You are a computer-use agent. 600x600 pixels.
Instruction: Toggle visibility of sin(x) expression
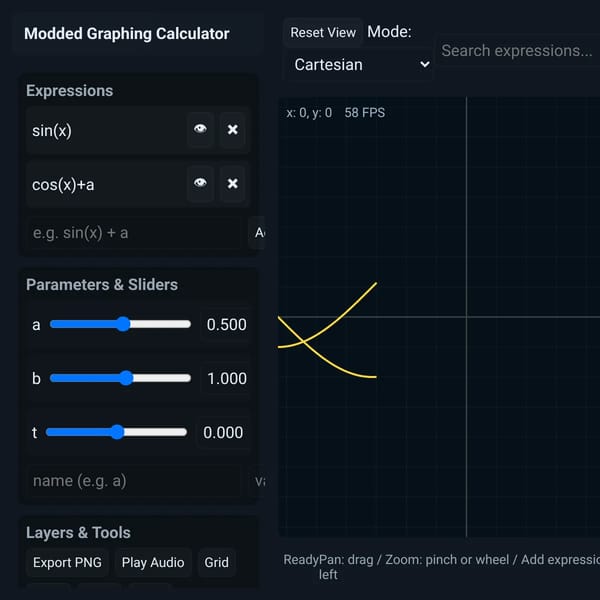coord(200,130)
